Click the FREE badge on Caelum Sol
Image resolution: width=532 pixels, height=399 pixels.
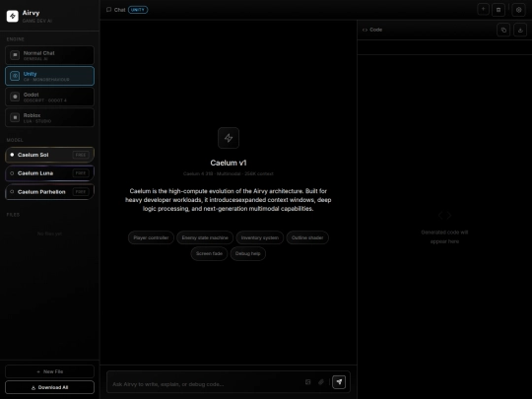coord(81,155)
